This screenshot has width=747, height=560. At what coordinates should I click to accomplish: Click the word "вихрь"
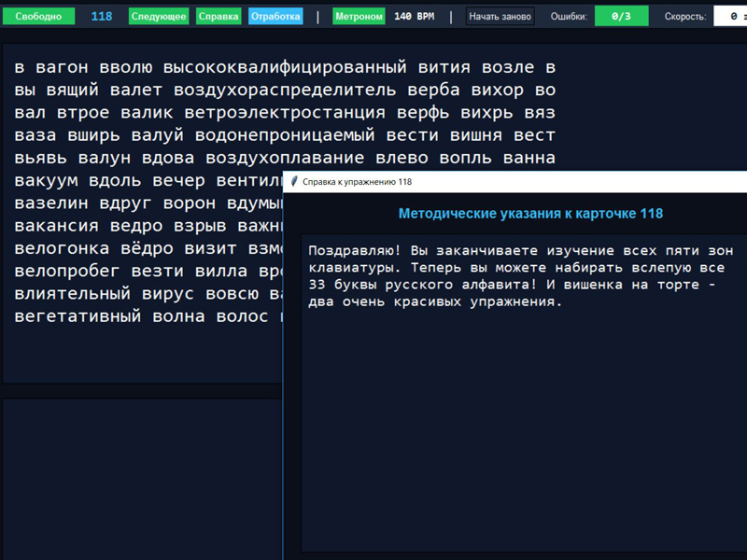(x=486, y=112)
